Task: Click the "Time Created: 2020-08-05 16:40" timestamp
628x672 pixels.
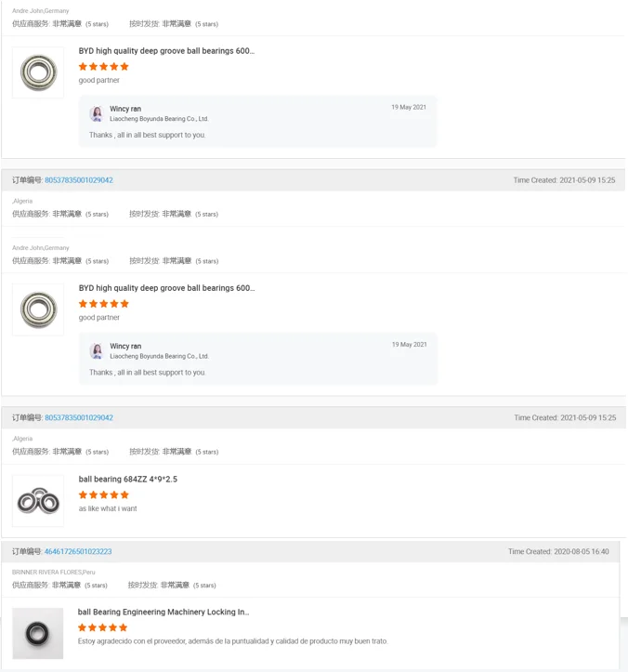Action: 558,552
